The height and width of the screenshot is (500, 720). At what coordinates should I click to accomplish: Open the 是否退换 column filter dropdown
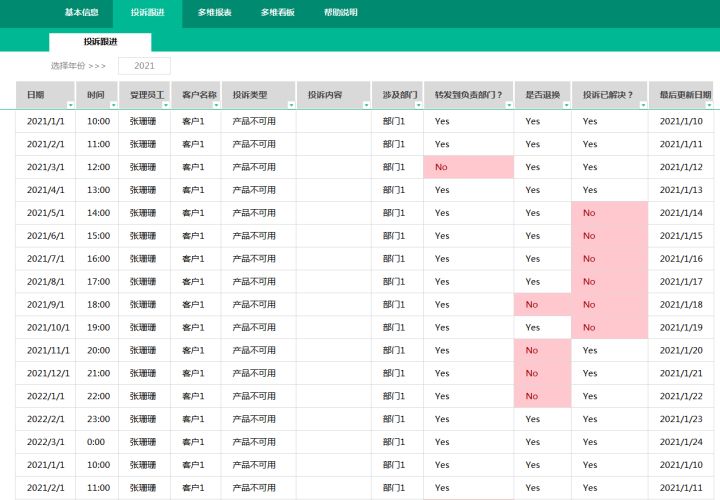click(566, 105)
